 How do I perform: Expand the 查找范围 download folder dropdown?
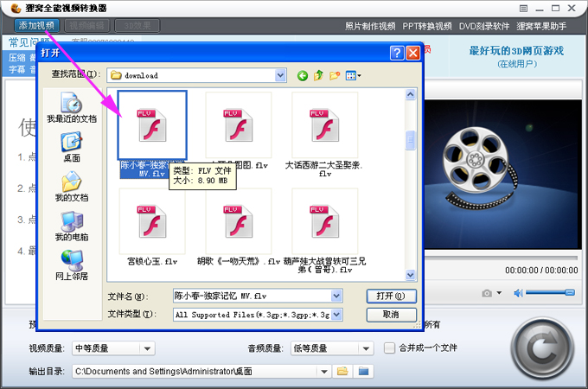pos(280,76)
